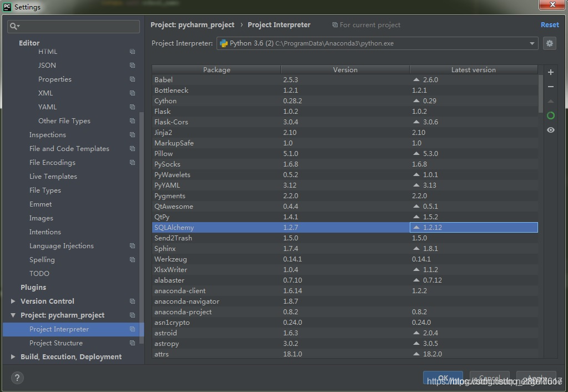Click project-level icon next to HTML
568x392 pixels.
pos(133,52)
